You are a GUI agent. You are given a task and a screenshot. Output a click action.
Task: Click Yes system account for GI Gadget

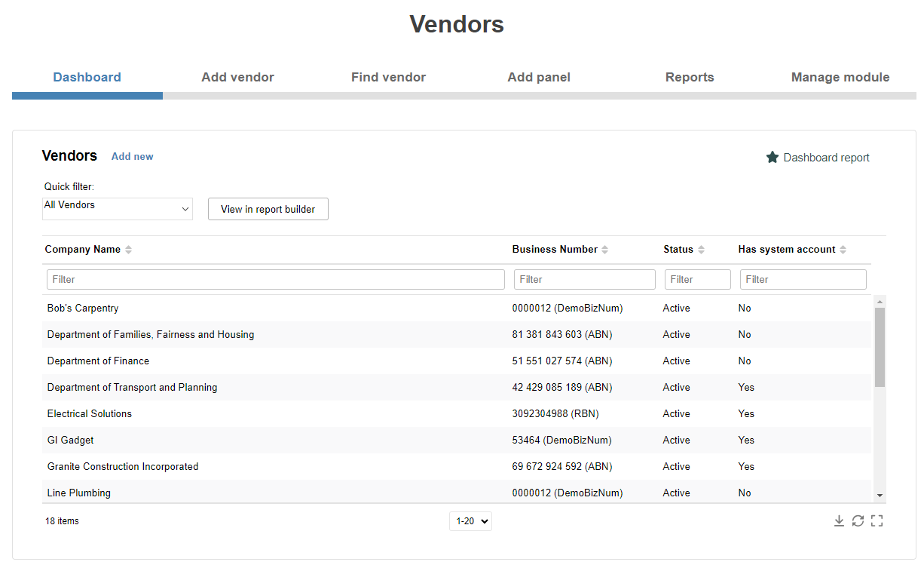coord(746,440)
